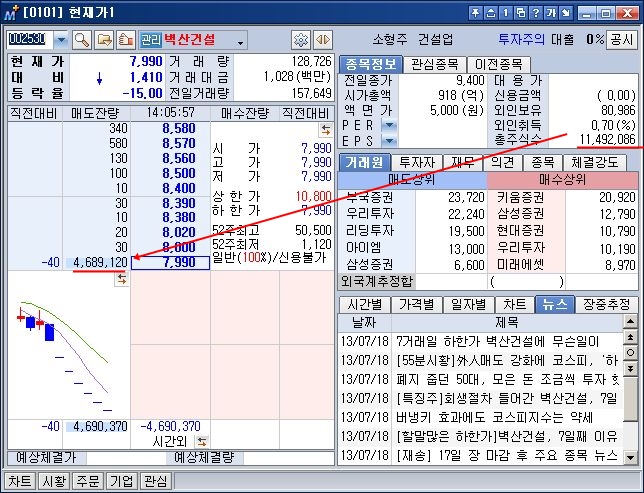644x493 pixels.
Task: Open help with the question mark icon
Action: pos(536,13)
